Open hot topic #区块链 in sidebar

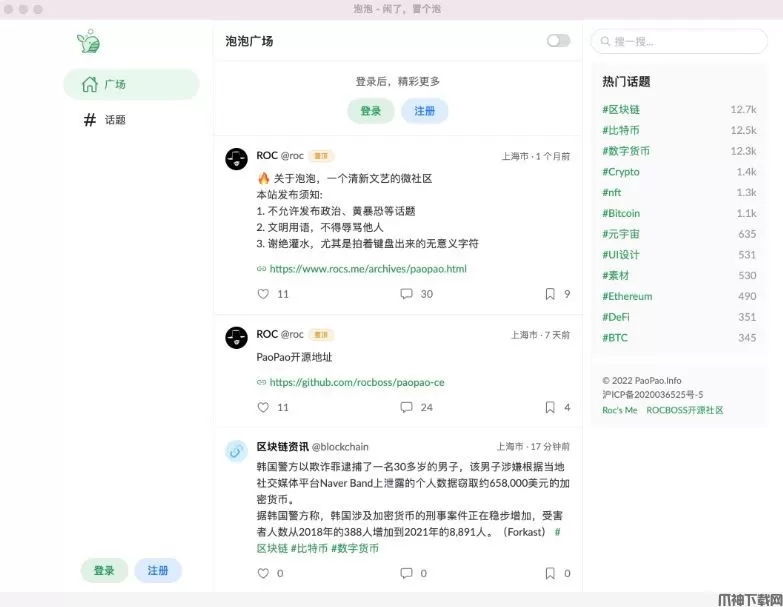pyautogui.click(x=621, y=109)
